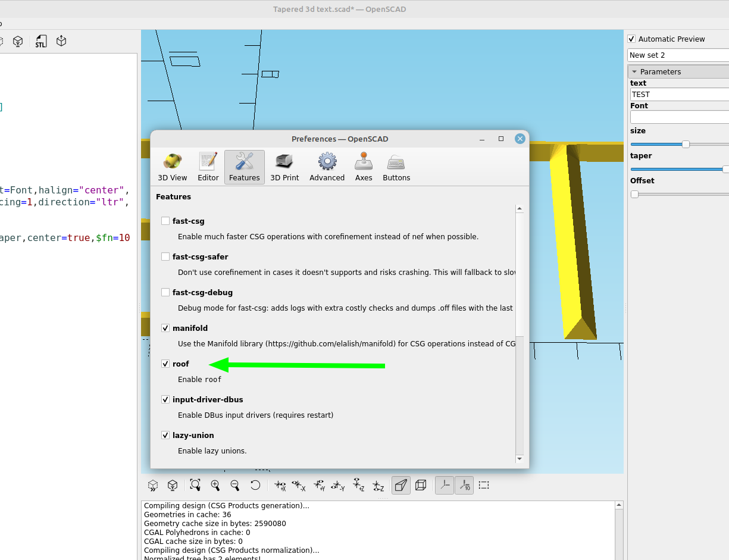Open the Buttons preferences page

[x=396, y=167]
